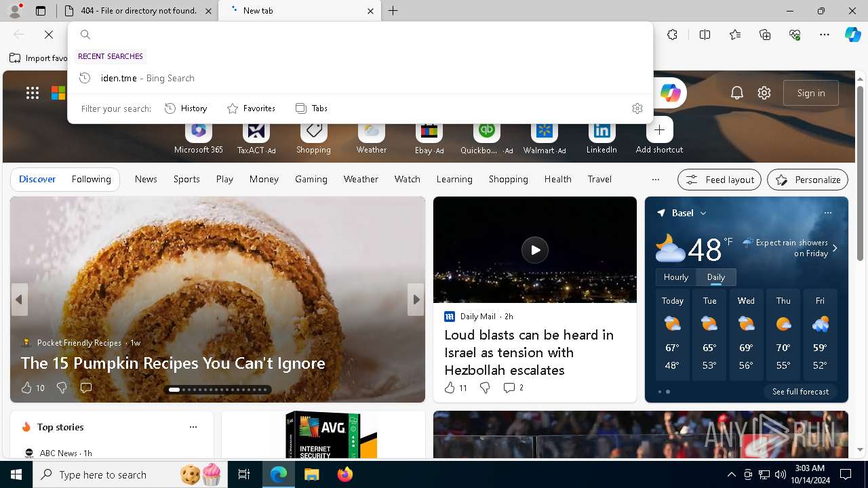
Task: Filter search by History
Action: [186, 108]
